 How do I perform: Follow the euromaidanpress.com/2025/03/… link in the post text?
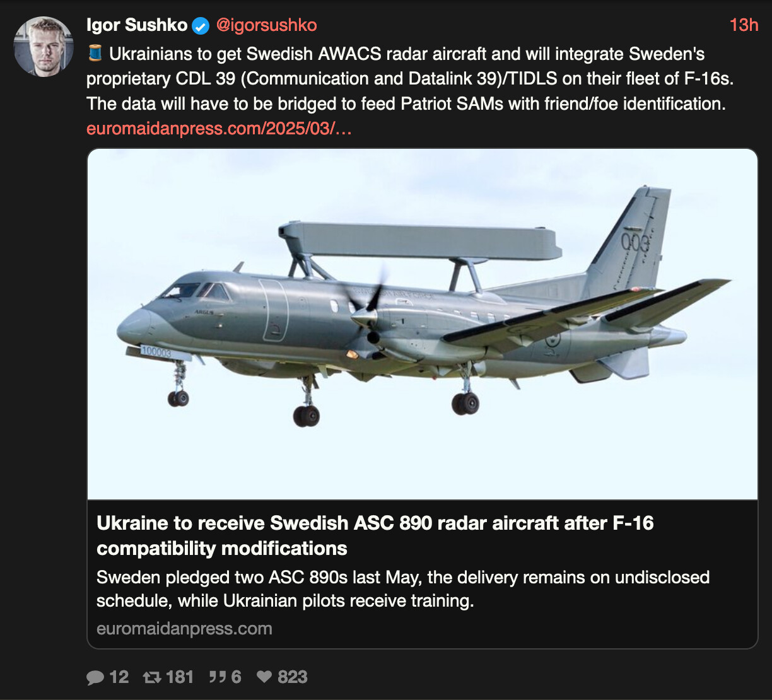click(219, 129)
